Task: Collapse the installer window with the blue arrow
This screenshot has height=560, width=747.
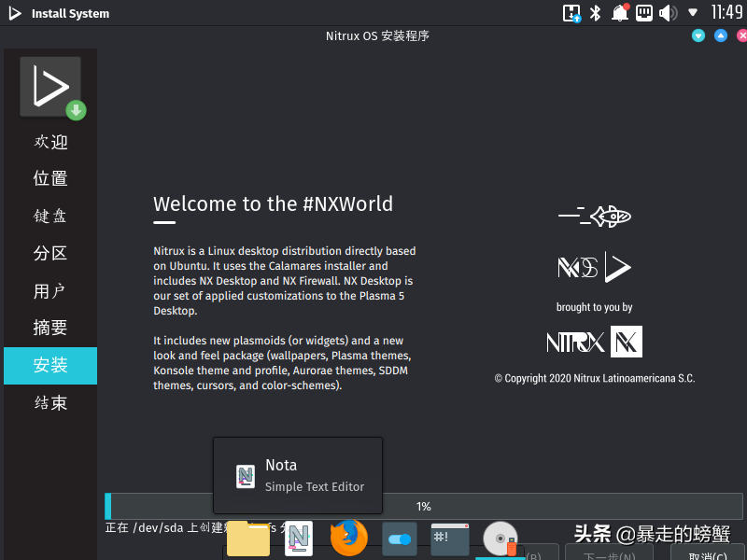Action: [x=720, y=35]
